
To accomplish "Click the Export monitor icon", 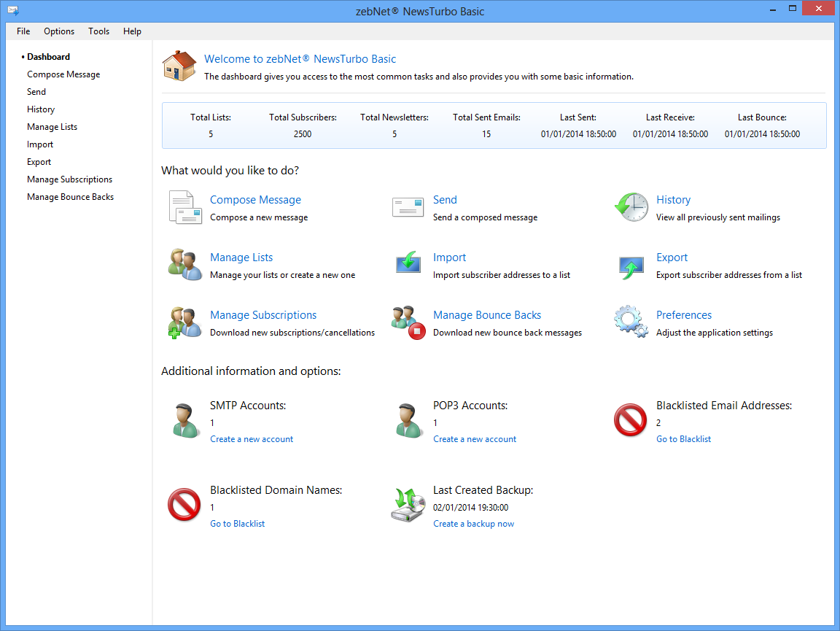I will [x=631, y=266].
